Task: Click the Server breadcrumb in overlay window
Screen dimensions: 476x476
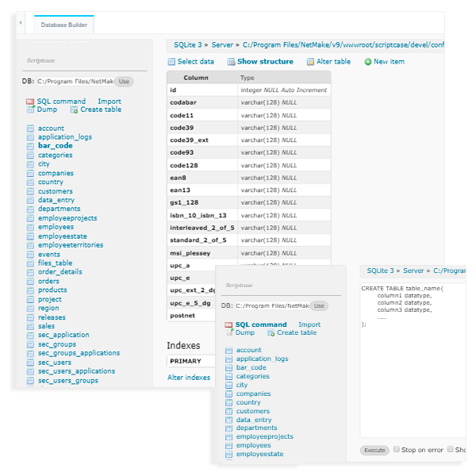Action: point(413,271)
